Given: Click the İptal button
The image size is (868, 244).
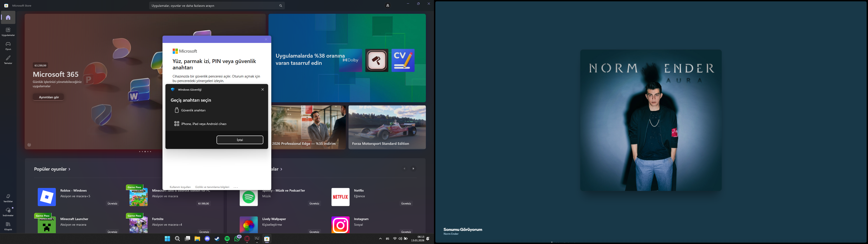Looking at the screenshot, I should coord(240,140).
